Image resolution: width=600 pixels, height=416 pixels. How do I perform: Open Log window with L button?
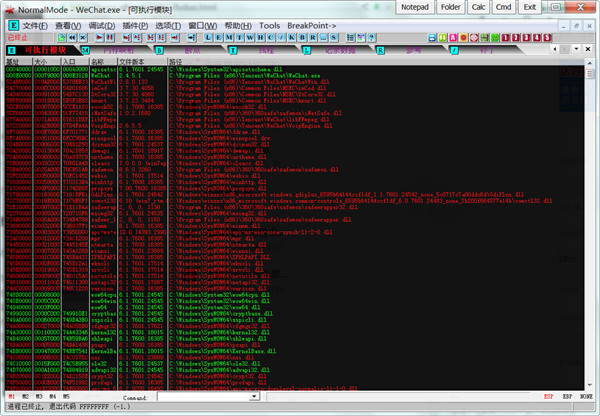point(208,38)
